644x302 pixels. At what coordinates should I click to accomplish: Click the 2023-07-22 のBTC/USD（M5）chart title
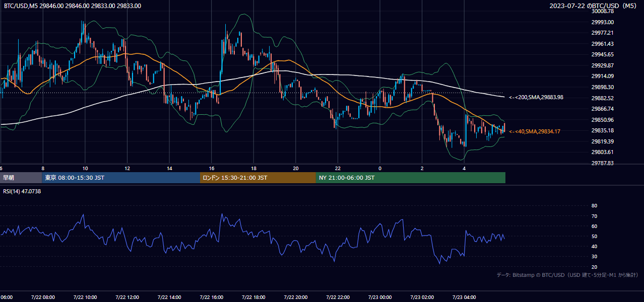point(595,6)
